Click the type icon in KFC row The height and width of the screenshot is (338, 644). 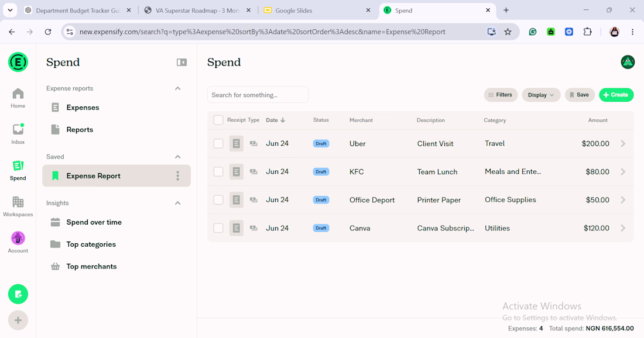click(254, 172)
